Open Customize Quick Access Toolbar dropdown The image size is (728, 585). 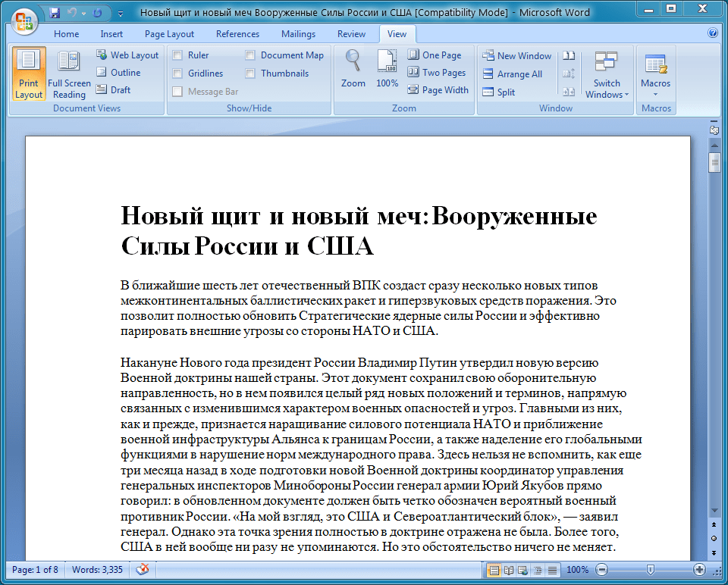(x=121, y=14)
